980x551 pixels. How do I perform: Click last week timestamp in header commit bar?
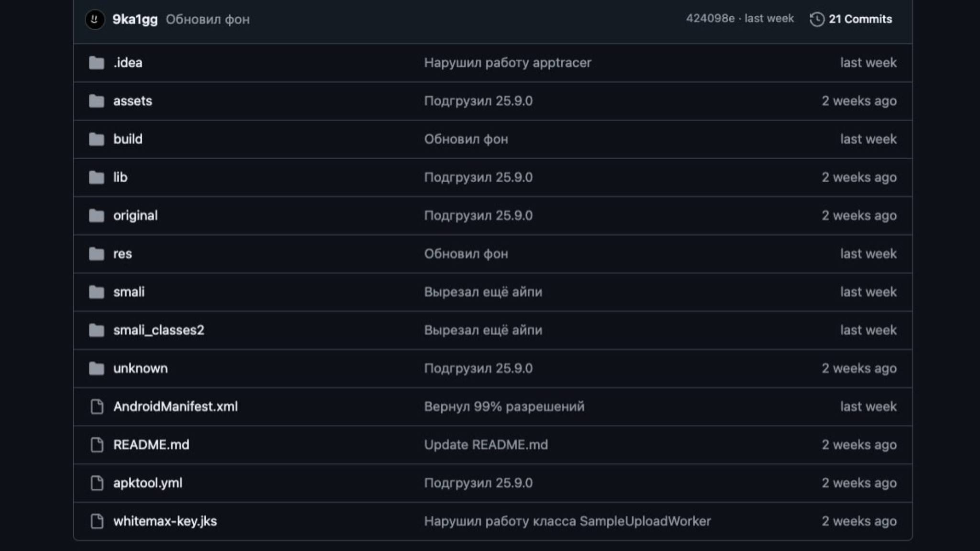coord(769,19)
